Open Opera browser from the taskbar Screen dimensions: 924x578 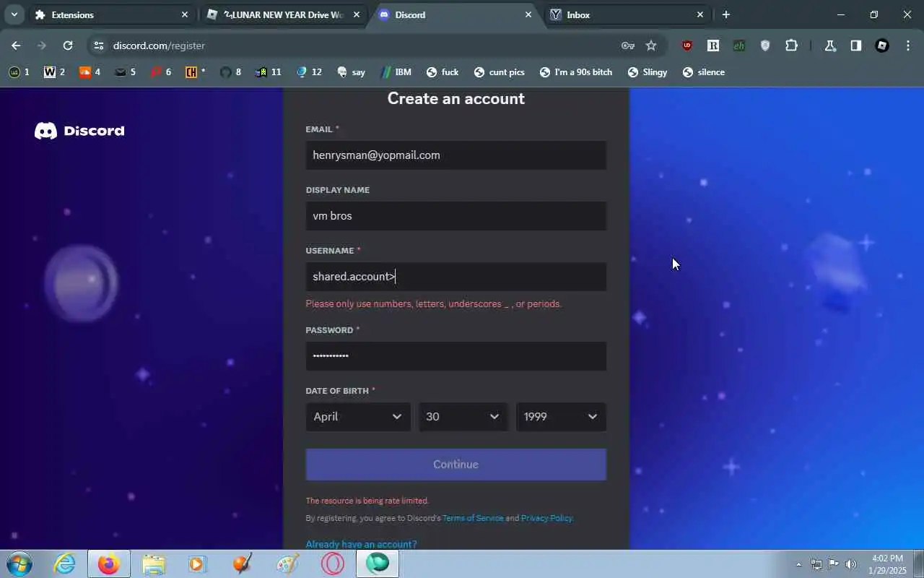(x=332, y=564)
